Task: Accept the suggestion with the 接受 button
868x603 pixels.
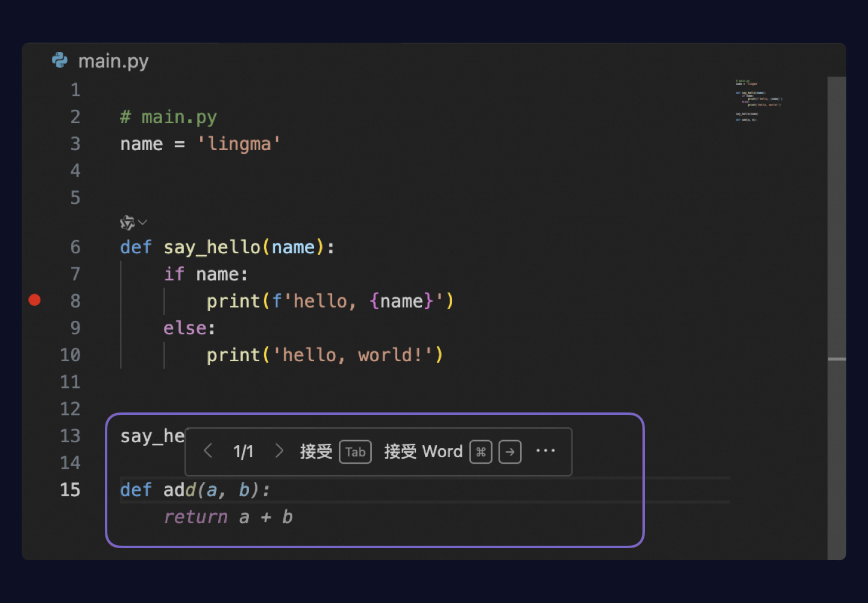Action: pos(316,452)
